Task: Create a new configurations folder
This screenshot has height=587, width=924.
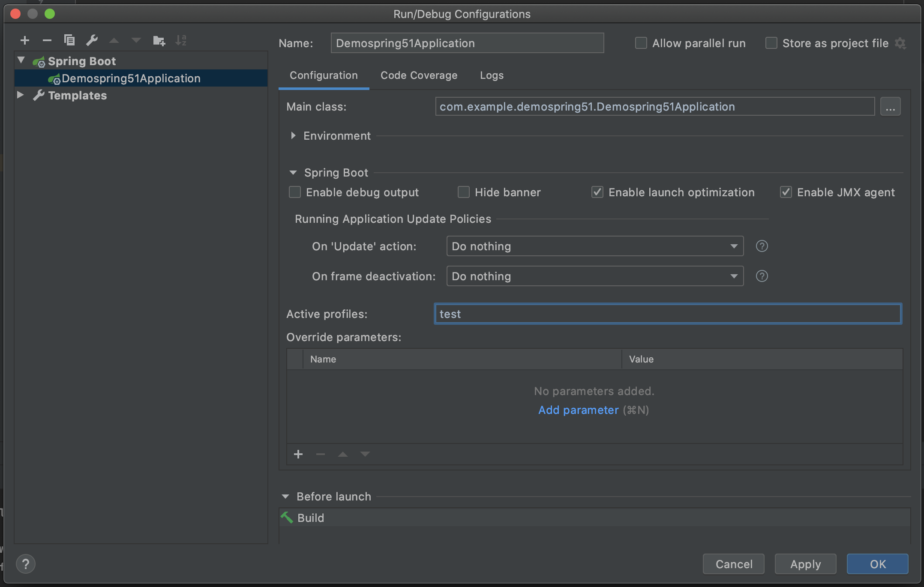Action: click(159, 40)
